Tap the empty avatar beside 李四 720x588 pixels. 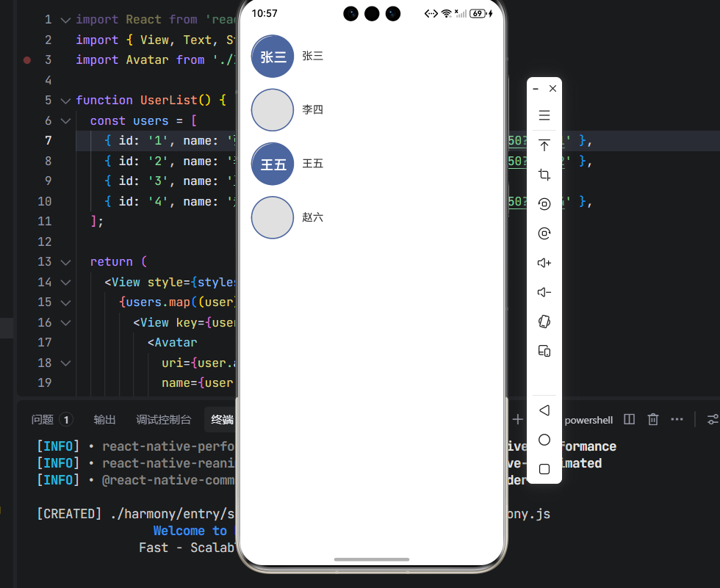point(273,109)
